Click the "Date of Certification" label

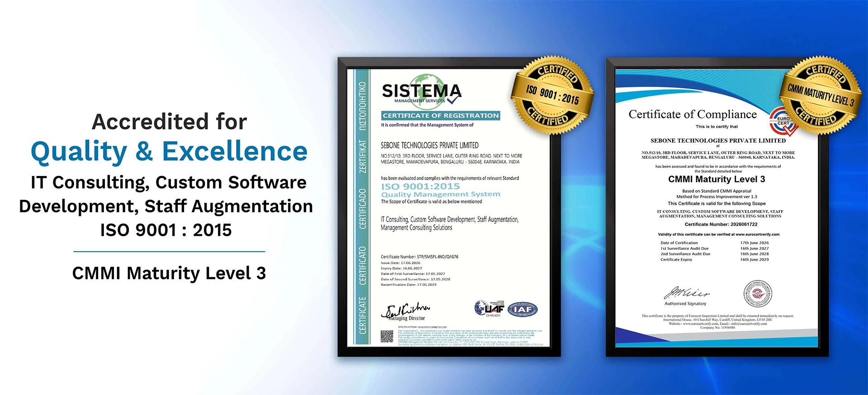pyautogui.click(x=679, y=243)
